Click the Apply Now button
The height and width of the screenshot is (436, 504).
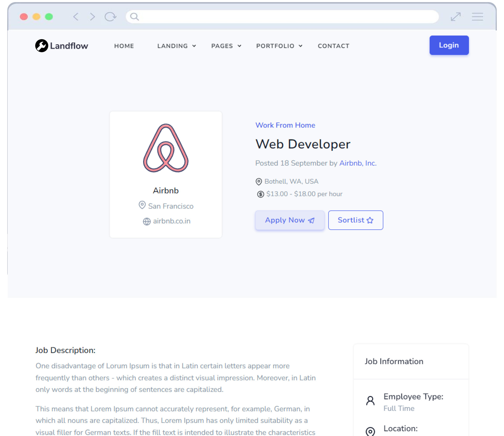pos(290,220)
